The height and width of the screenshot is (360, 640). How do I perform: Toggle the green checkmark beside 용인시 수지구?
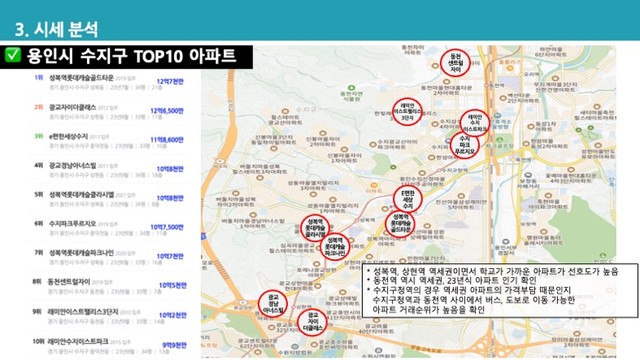[13, 55]
